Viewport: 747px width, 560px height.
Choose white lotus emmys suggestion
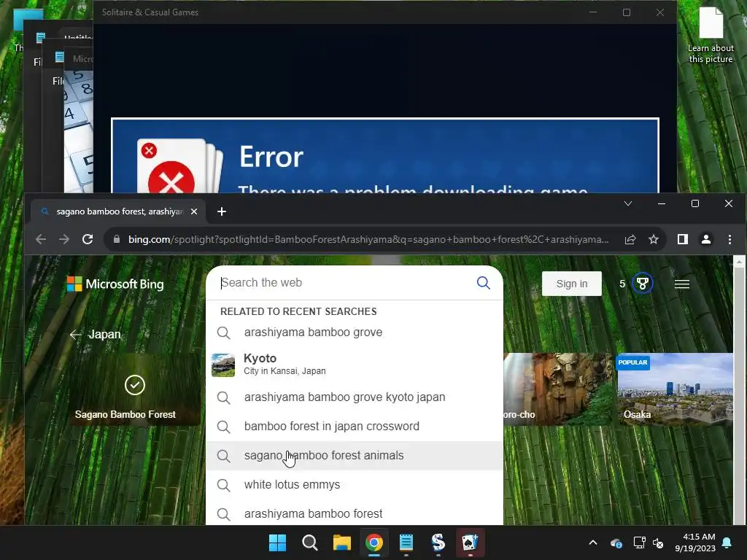[x=355, y=485]
